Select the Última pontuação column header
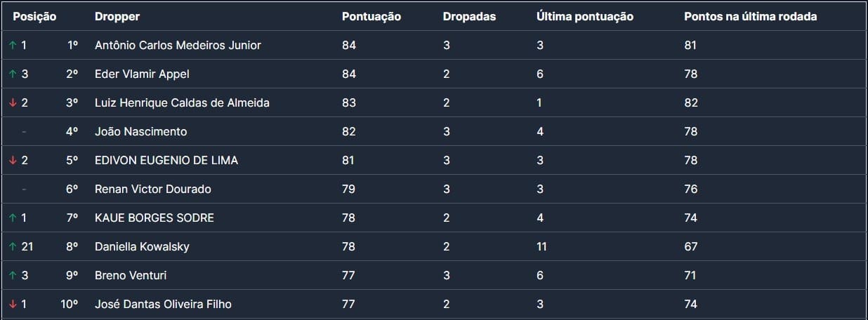This screenshot has height=320, width=868. pyautogui.click(x=585, y=17)
